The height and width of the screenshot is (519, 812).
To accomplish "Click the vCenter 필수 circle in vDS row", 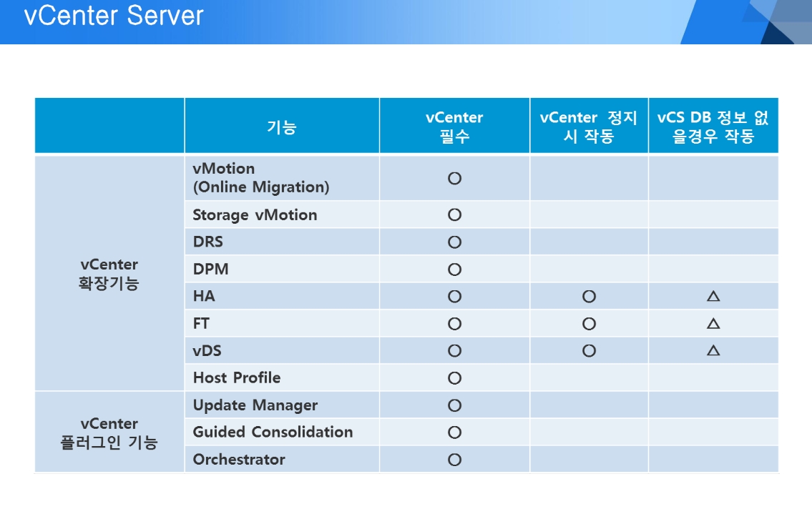I will click(455, 351).
